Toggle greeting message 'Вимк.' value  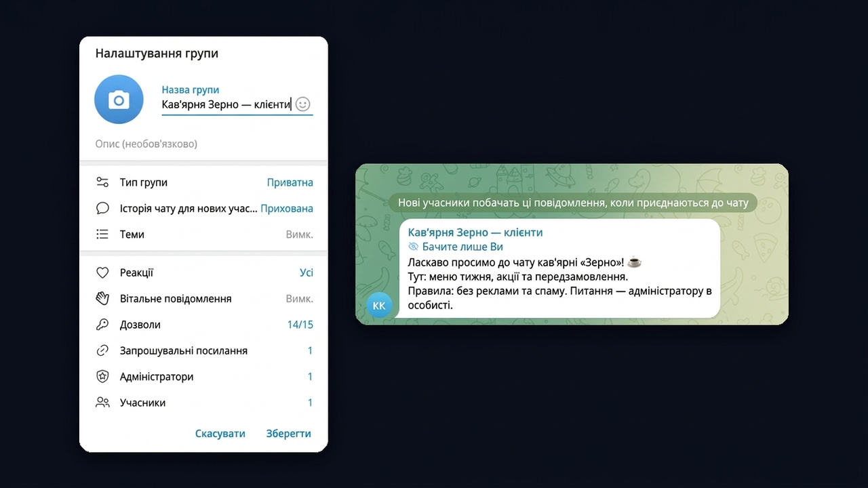pos(300,299)
